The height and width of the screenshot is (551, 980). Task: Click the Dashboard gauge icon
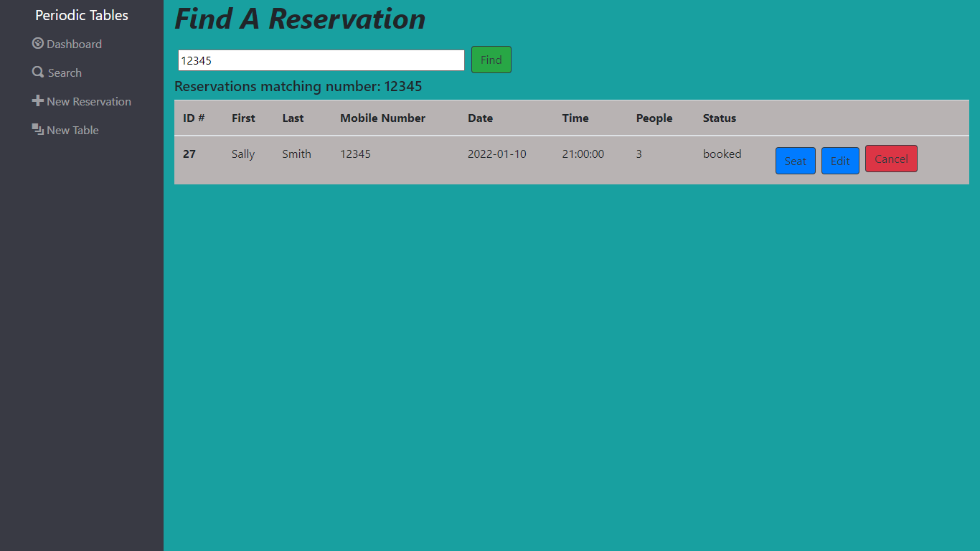pos(38,44)
